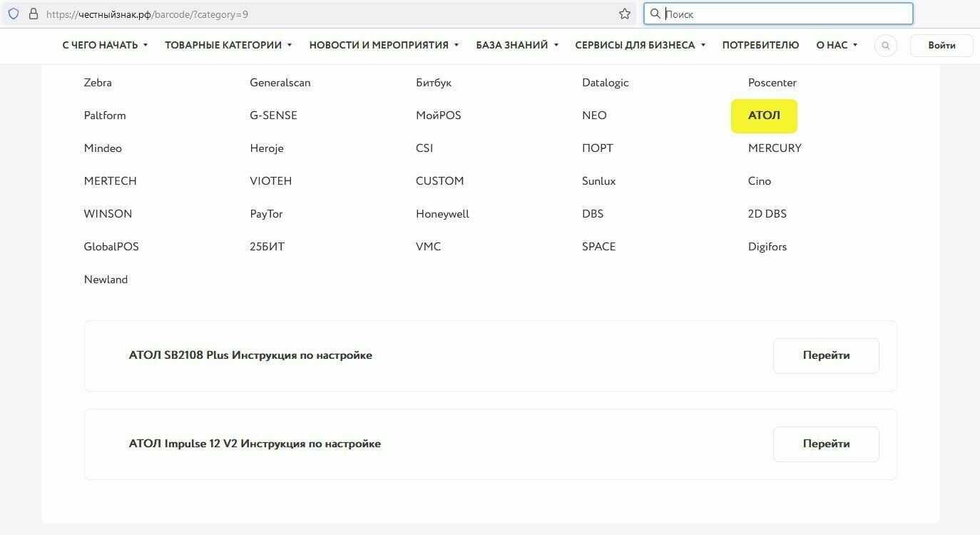980x535 pixels.
Task: Select the DBS brand
Action: click(x=593, y=214)
